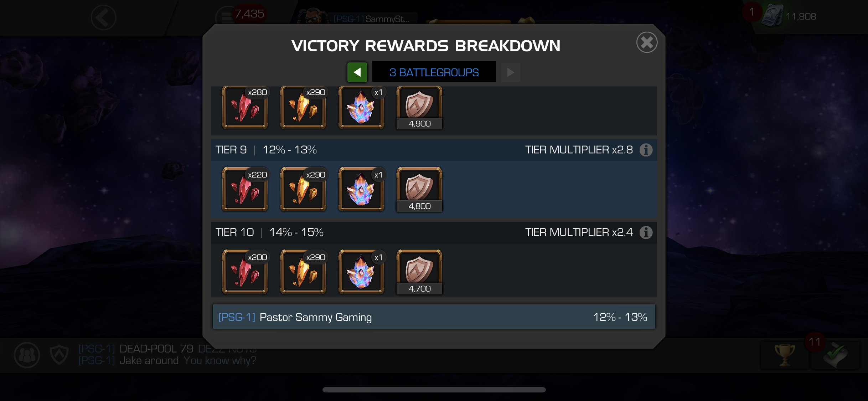Close the Victory Rewards Breakdown dialog
Screen dimensions: 868x401
coord(647,42)
